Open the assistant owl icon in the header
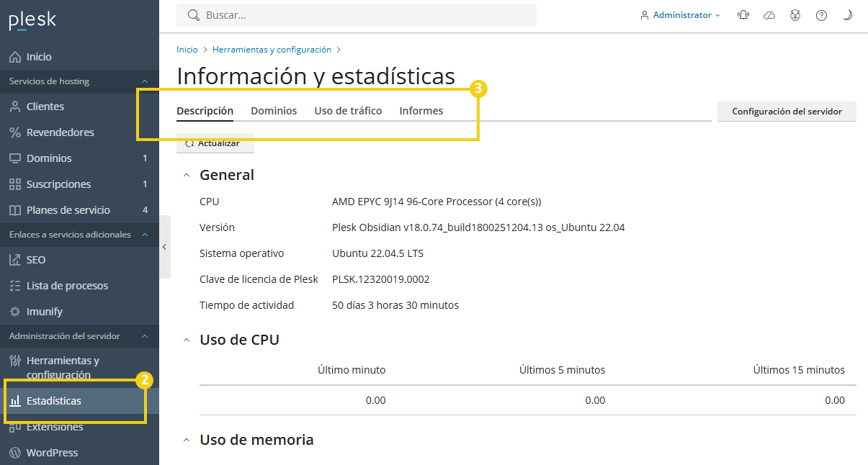The image size is (868, 465). pos(795,14)
